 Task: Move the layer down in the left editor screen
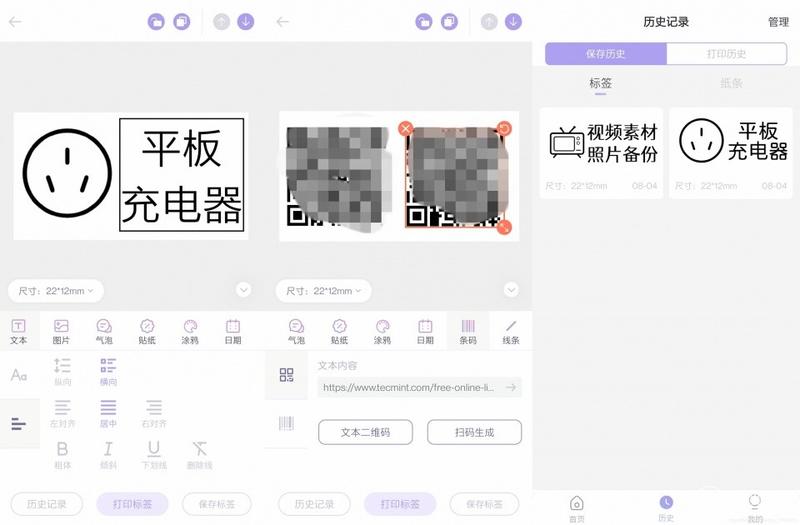pos(246,21)
